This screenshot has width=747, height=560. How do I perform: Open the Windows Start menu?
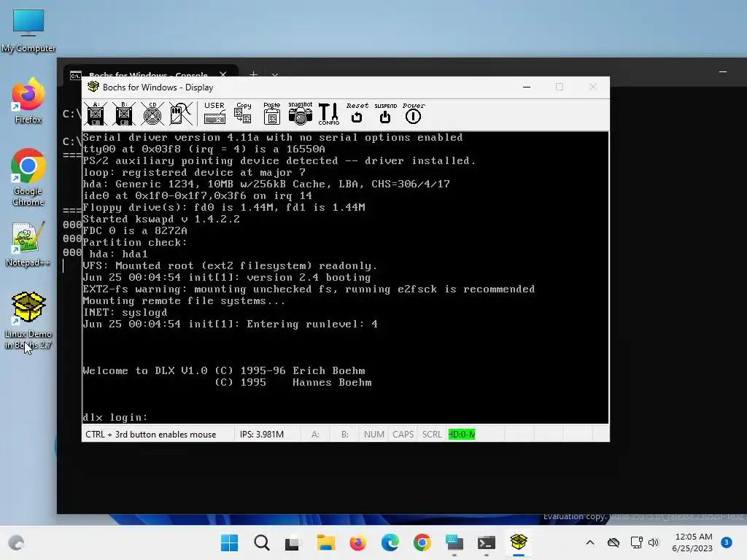click(x=229, y=542)
